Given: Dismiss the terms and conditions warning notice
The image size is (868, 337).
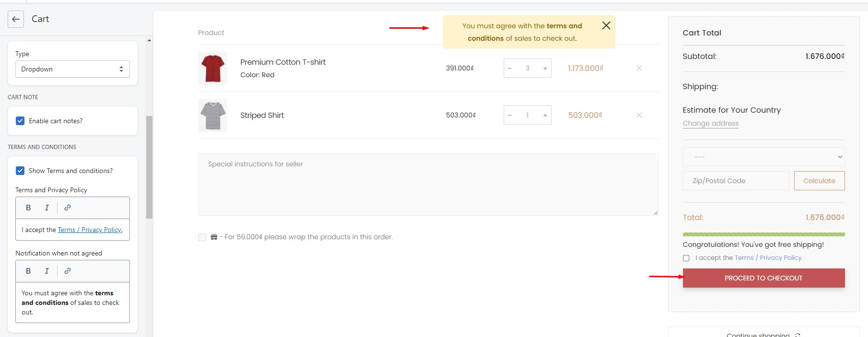Looking at the screenshot, I should click(x=606, y=25).
